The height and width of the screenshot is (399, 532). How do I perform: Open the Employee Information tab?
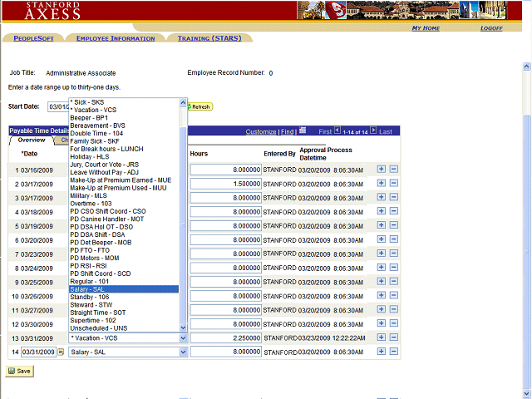[116, 38]
